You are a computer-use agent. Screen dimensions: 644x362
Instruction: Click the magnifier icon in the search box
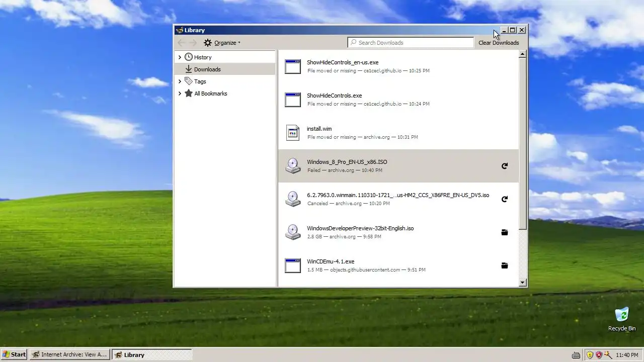354,43
